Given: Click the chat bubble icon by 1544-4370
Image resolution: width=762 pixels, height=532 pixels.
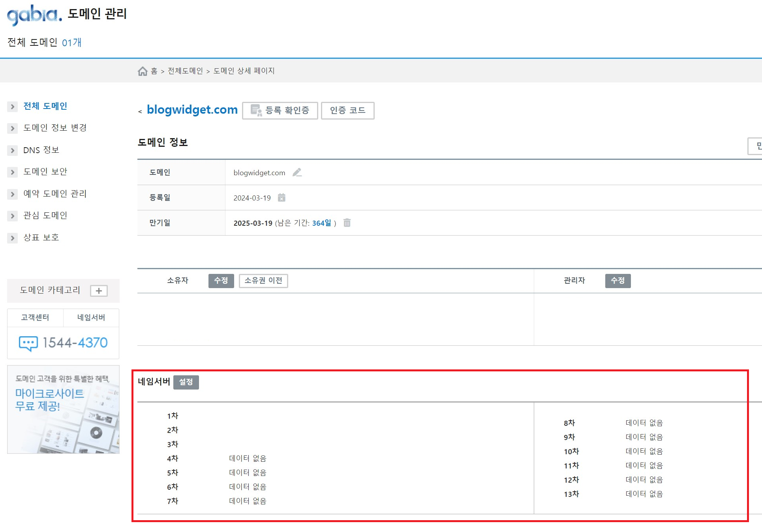Looking at the screenshot, I should point(28,343).
